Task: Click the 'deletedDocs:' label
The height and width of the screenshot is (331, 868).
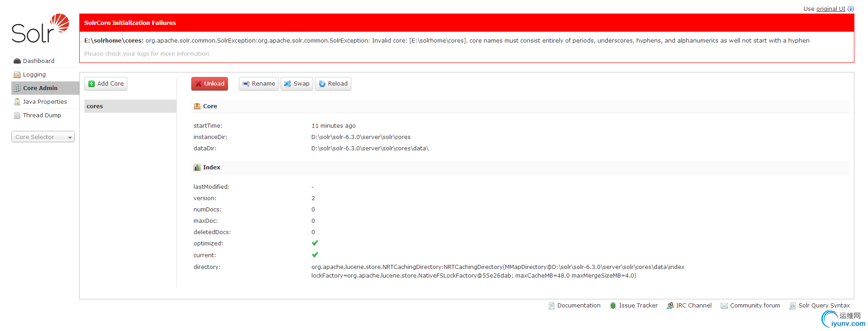Action: coord(212,232)
